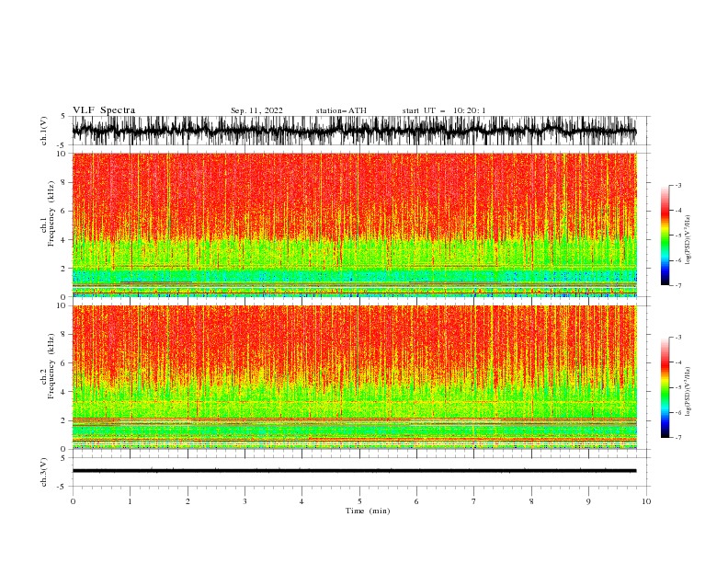
Task: Click the ch.1 spectrogram panel
Action: (x=354, y=224)
